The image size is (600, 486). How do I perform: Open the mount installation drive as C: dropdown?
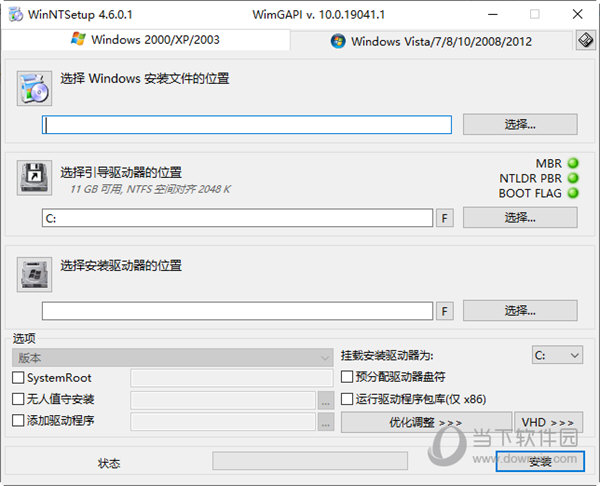tap(557, 356)
